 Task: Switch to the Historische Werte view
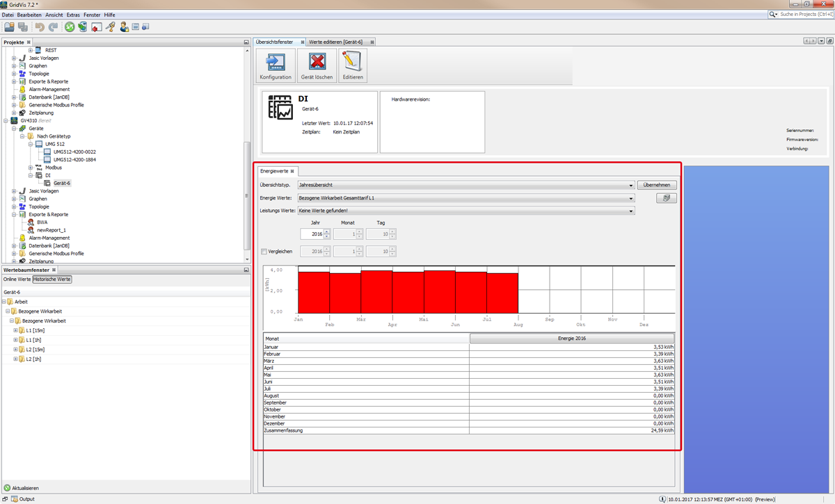(x=51, y=279)
